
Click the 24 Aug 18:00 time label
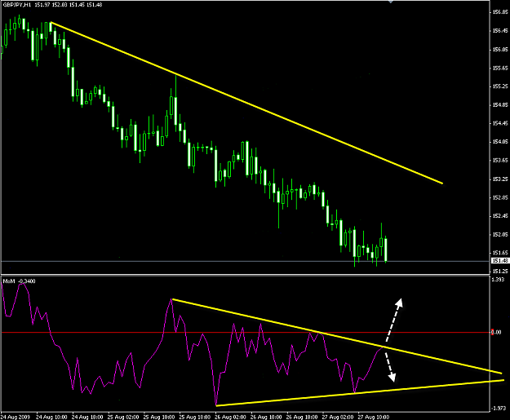click(87, 417)
